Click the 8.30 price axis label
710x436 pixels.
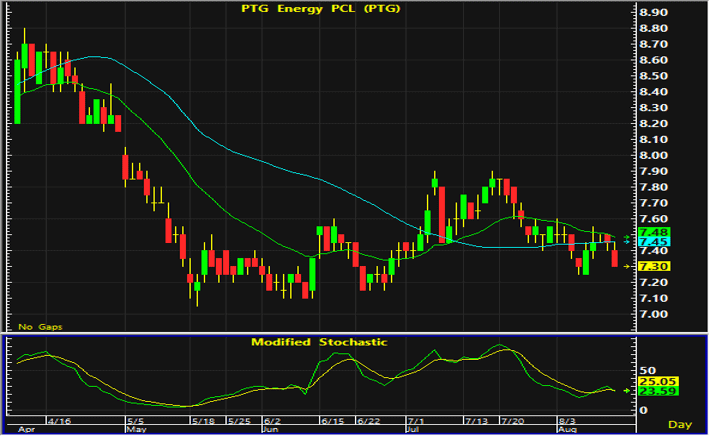coord(653,108)
